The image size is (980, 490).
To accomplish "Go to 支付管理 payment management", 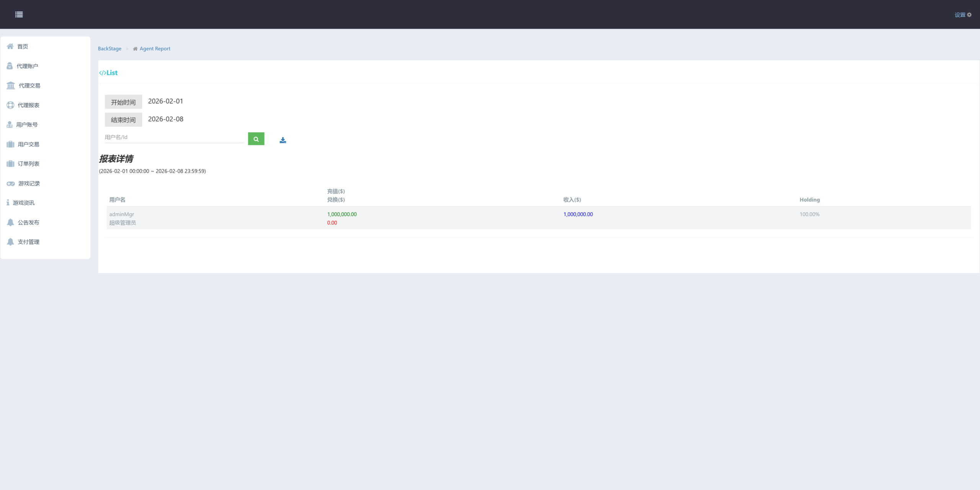I will point(28,242).
